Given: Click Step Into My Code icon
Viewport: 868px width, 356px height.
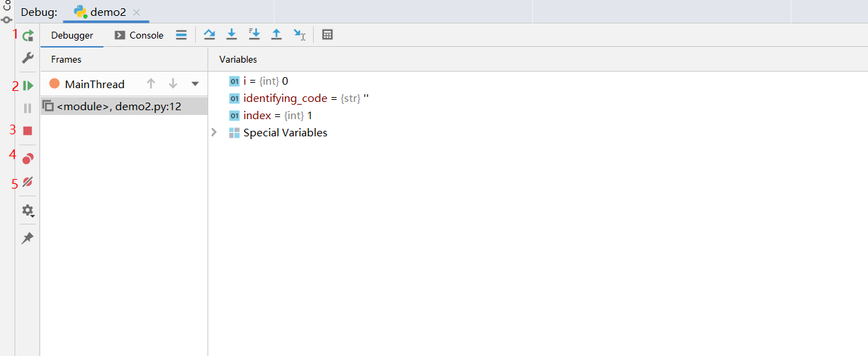Looking at the screenshot, I should pos(254,34).
